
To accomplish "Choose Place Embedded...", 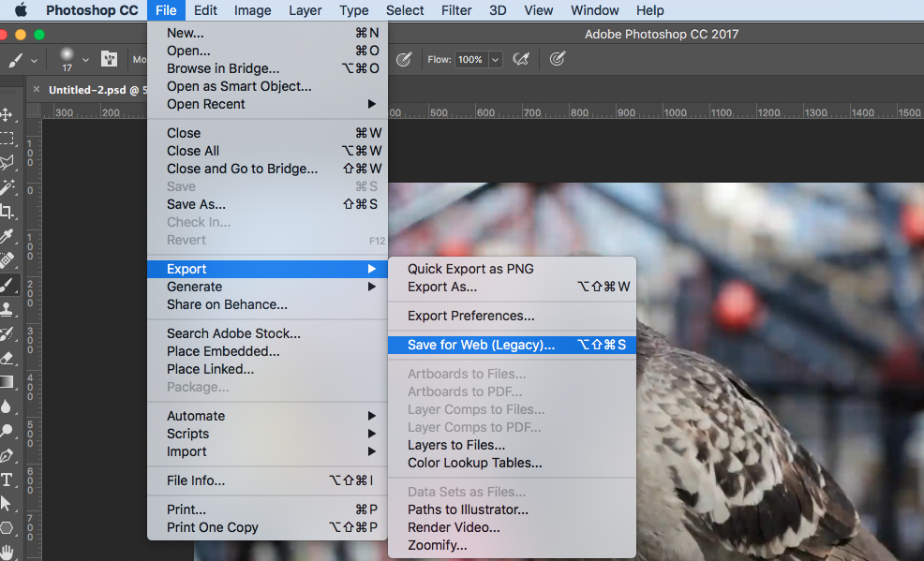I will [267, 351].
